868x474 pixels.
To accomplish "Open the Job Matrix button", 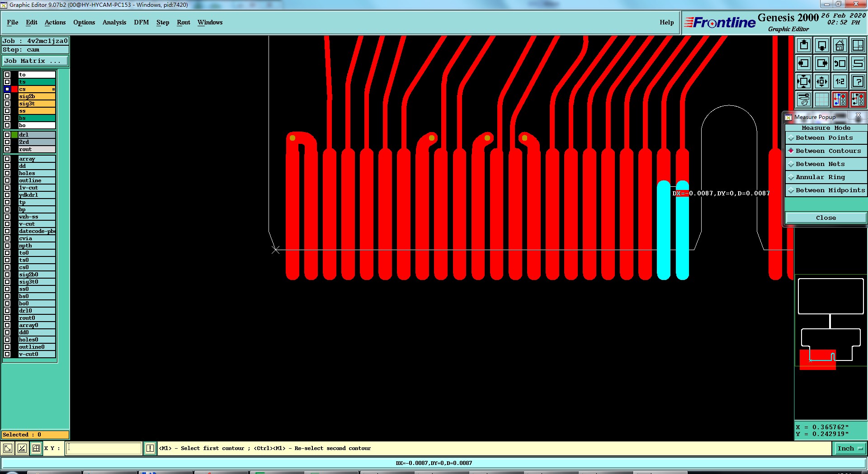I will pos(35,61).
